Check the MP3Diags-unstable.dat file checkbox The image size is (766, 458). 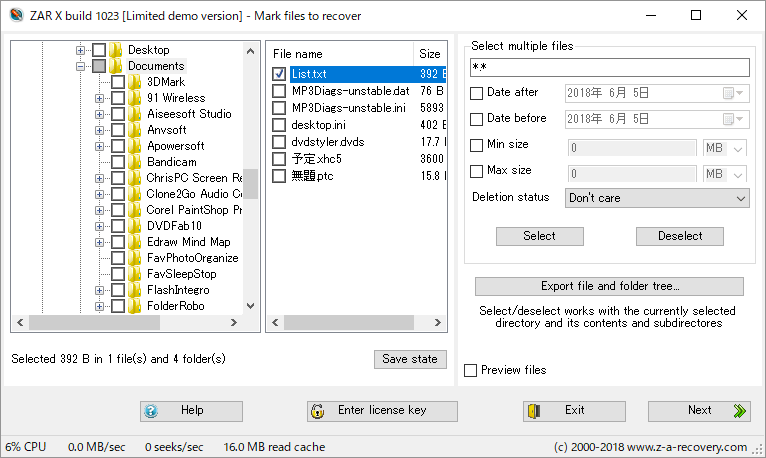279,91
